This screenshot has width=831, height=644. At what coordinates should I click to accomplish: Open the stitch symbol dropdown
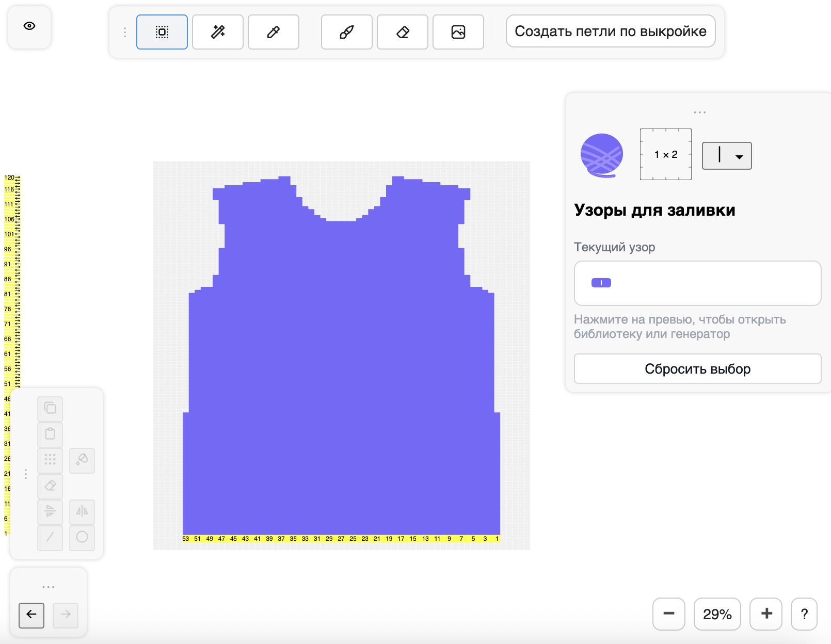(x=726, y=155)
